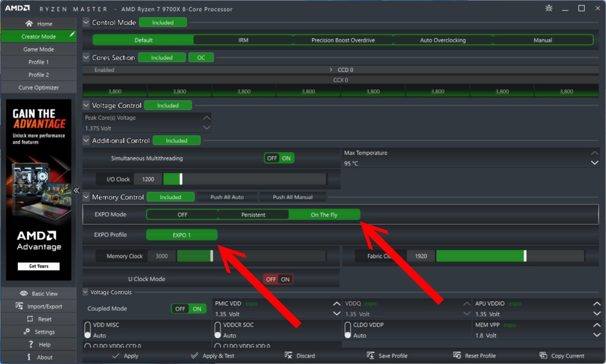Viewport: 606px width, 364px height.
Task: Toggle Cores Section Included button
Action: (x=162, y=57)
